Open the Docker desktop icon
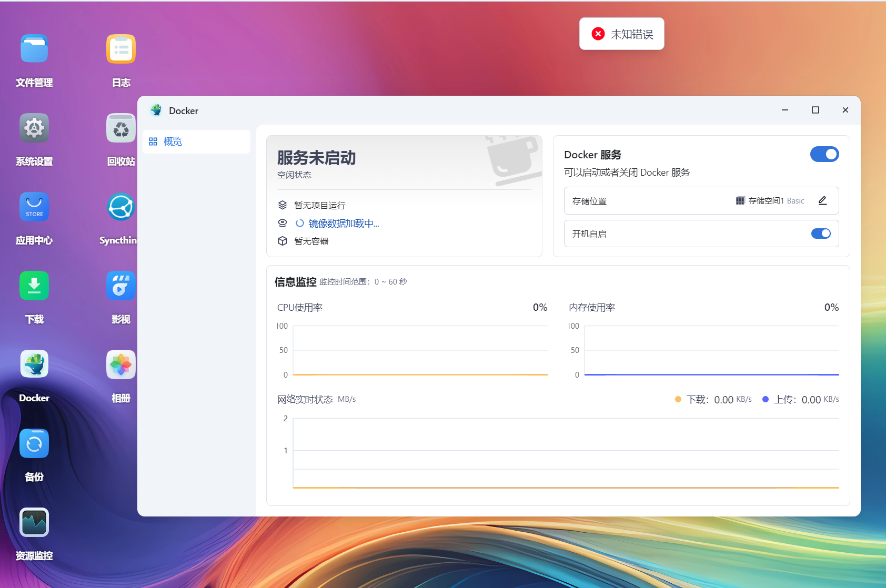The height and width of the screenshot is (588, 886). pyautogui.click(x=34, y=364)
